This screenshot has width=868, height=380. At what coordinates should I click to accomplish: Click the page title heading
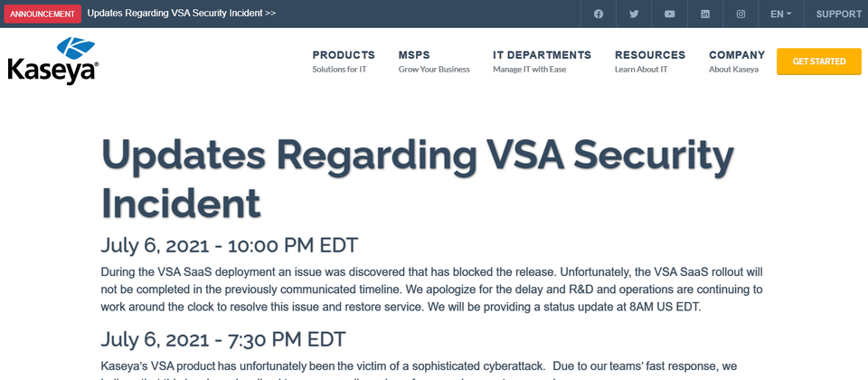click(418, 178)
